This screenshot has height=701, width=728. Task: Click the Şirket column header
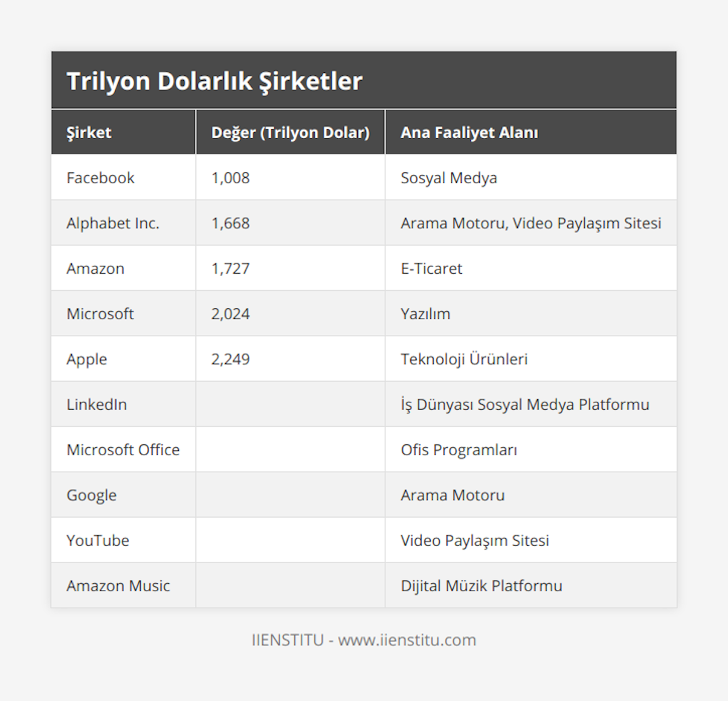pos(89,132)
